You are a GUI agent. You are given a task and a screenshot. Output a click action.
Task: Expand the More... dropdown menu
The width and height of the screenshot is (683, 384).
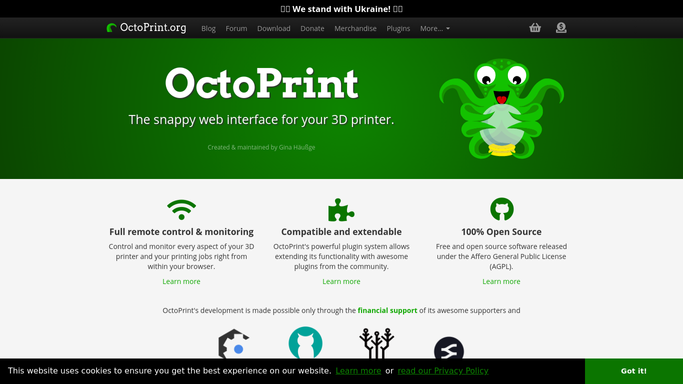point(435,28)
